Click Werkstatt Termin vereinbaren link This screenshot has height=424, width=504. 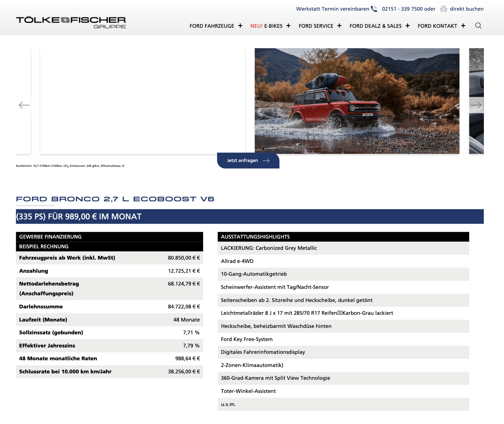pyautogui.click(x=332, y=9)
